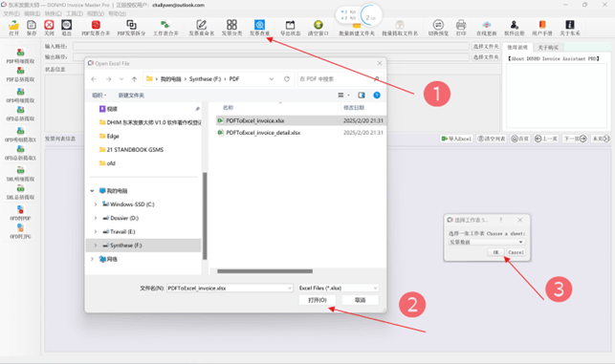Viewport: 615px width, 364px height.
Task: Click the dialog's refresh icon
Action: 287,78
